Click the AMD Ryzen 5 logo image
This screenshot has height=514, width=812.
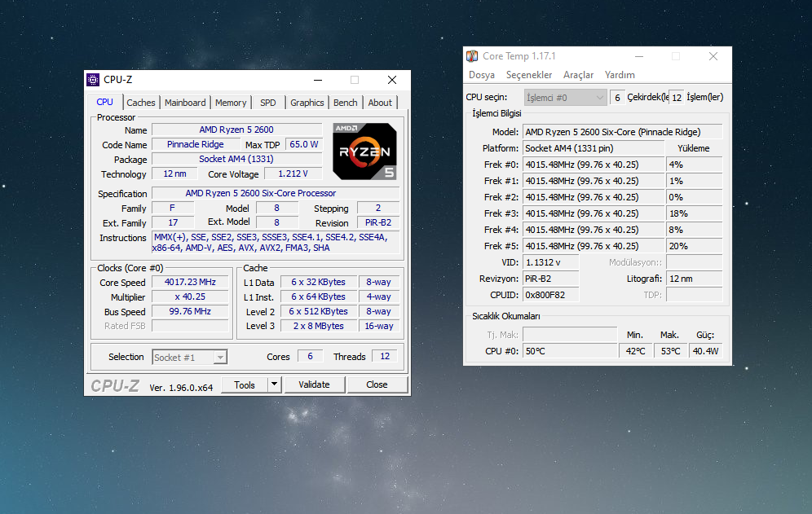point(364,152)
